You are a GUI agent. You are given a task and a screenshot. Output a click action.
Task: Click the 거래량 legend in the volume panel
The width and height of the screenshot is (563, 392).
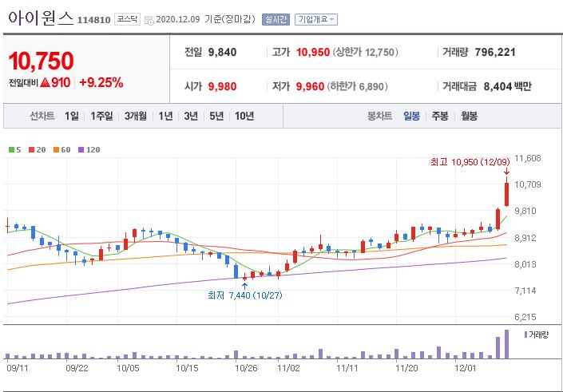click(x=536, y=335)
